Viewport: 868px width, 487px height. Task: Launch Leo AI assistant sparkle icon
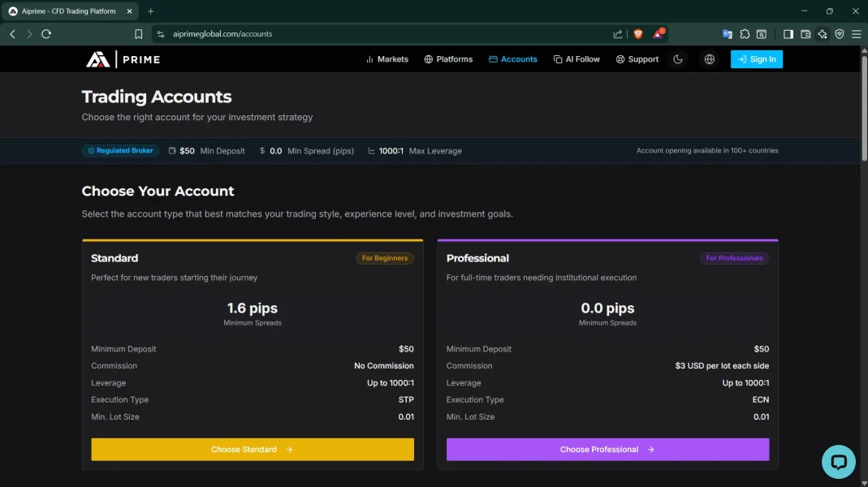823,34
